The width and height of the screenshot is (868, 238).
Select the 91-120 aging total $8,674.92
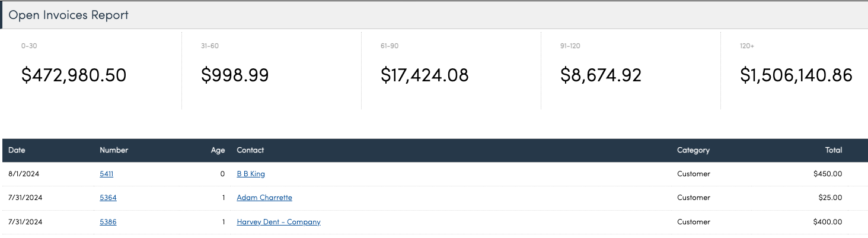point(601,75)
